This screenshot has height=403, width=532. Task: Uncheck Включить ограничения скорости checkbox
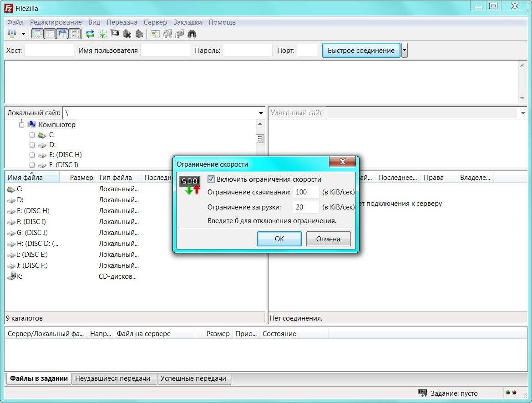pos(211,179)
